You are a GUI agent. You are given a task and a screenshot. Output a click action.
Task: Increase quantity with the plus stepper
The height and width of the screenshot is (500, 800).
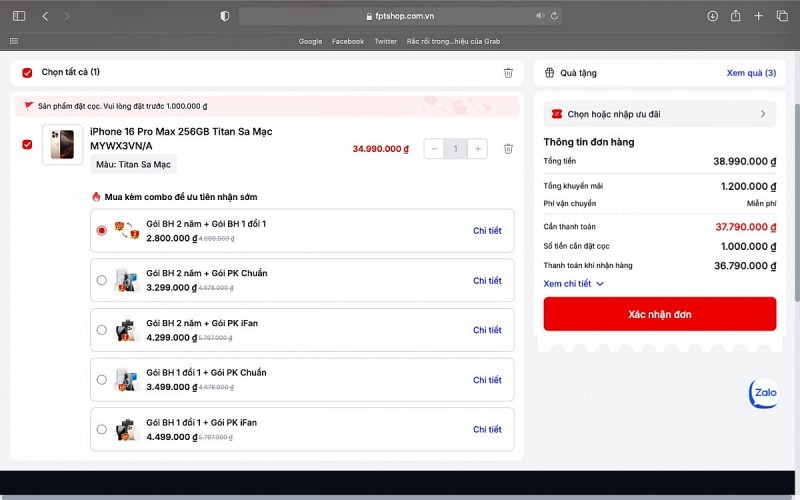click(479, 149)
